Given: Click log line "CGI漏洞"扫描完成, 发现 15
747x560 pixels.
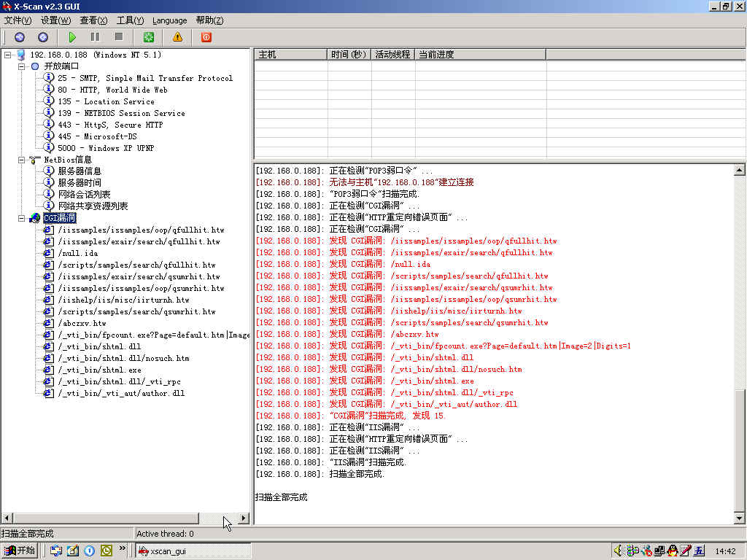Looking at the screenshot, I should pos(349,416).
